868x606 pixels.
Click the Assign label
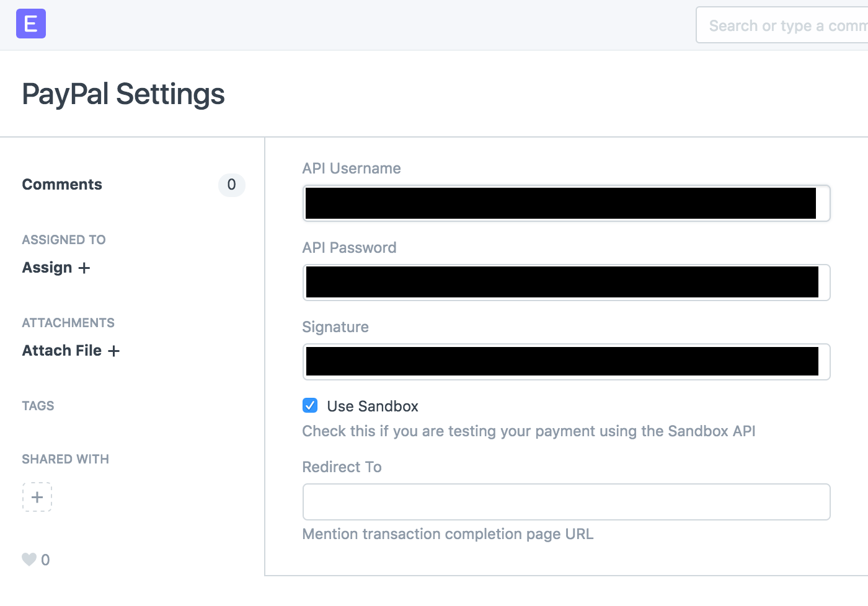click(x=47, y=268)
